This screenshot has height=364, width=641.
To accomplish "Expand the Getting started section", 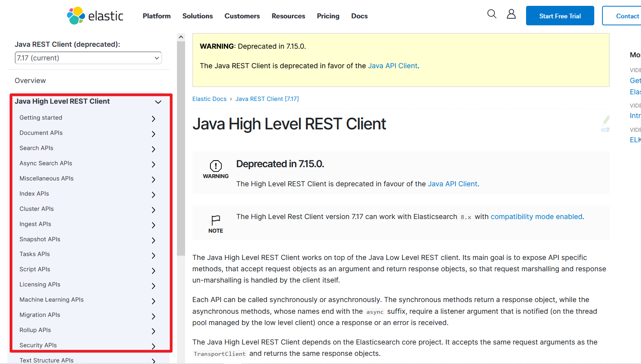I will point(154,119).
